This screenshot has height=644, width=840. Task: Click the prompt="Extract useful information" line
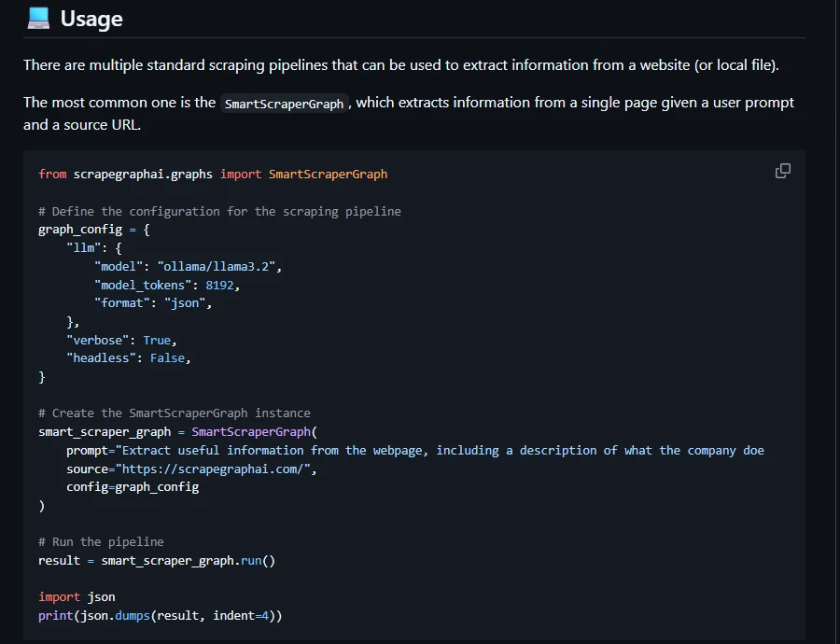point(415,451)
